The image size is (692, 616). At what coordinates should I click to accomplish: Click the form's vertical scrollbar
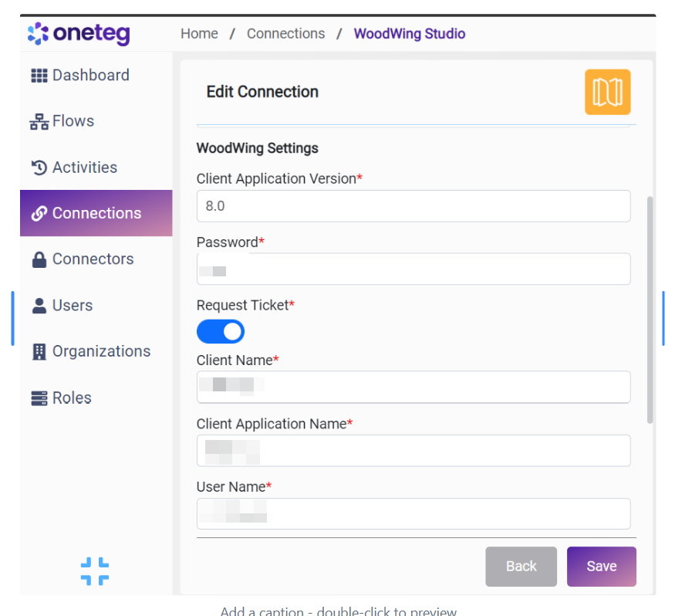point(650,309)
